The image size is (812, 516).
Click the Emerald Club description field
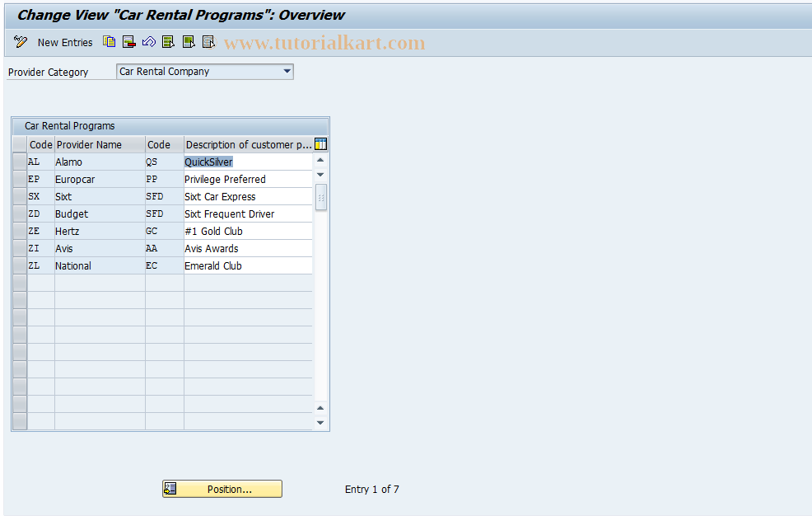pyautogui.click(x=248, y=265)
